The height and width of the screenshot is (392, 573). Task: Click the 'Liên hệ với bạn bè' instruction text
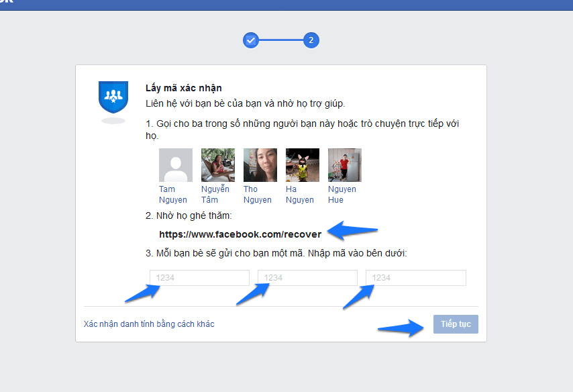tap(245, 104)
